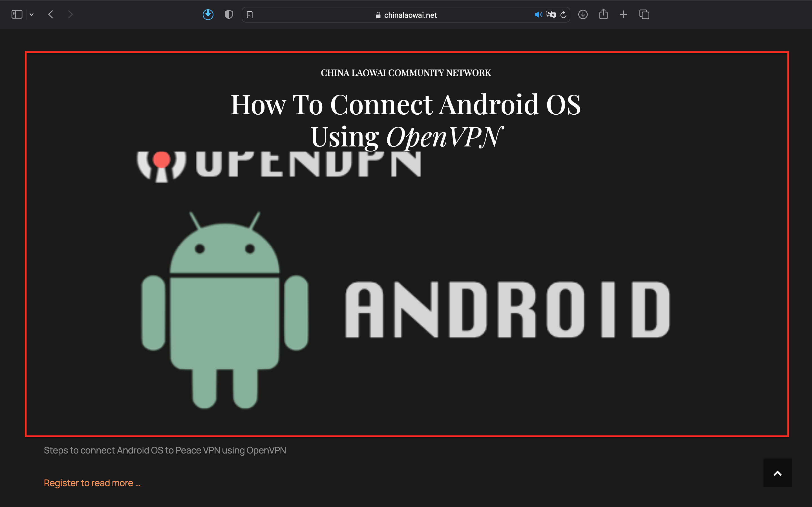Reload the current page

(563, 15)
